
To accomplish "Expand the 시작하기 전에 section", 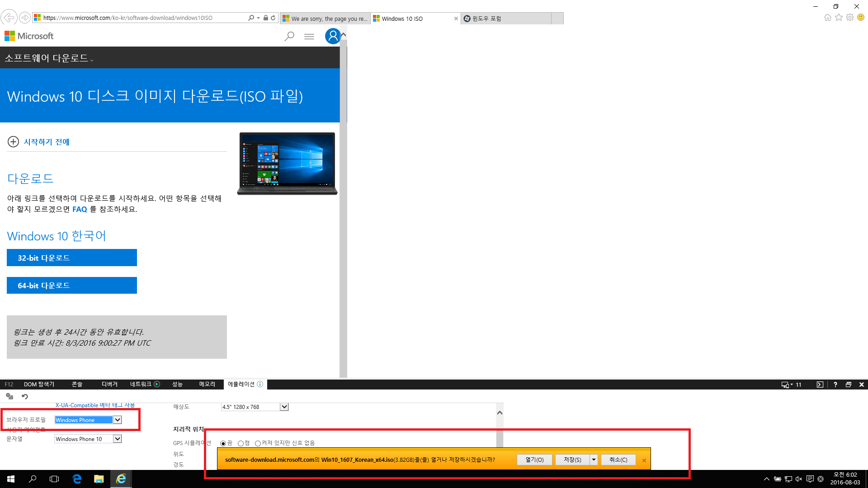I will (38, 142).
